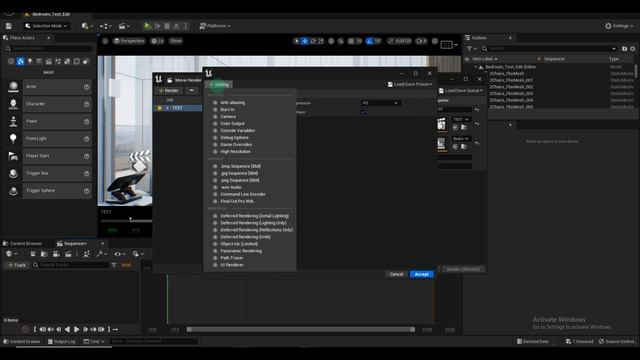Click the Search Tracks field

pyautogui.click(x=70, y=265)
